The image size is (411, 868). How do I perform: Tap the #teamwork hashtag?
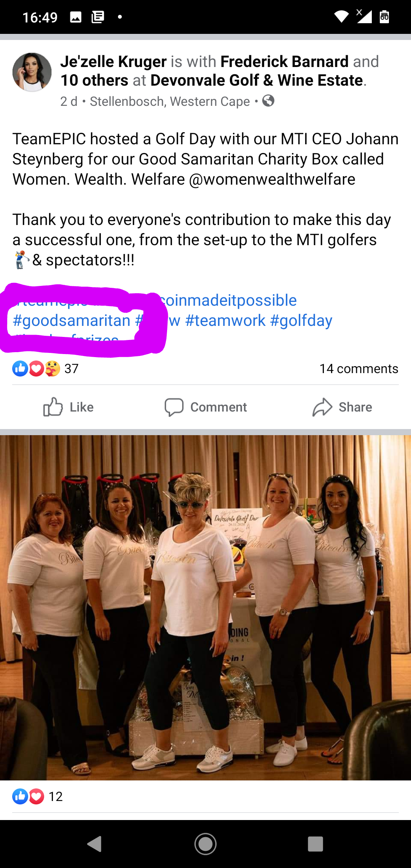[x=225, y=321]
